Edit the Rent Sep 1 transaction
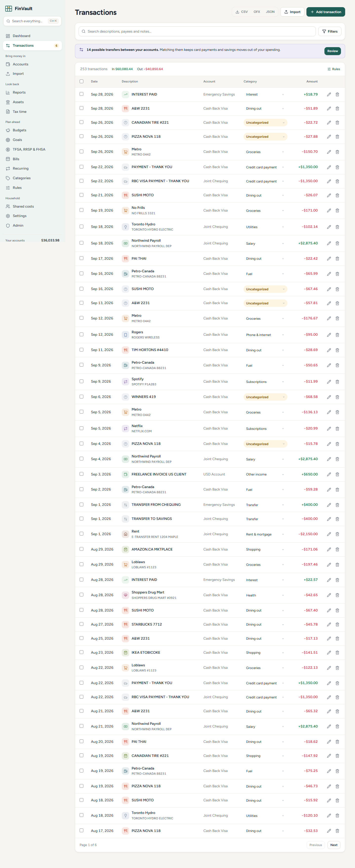 click(x=329, y=534)
